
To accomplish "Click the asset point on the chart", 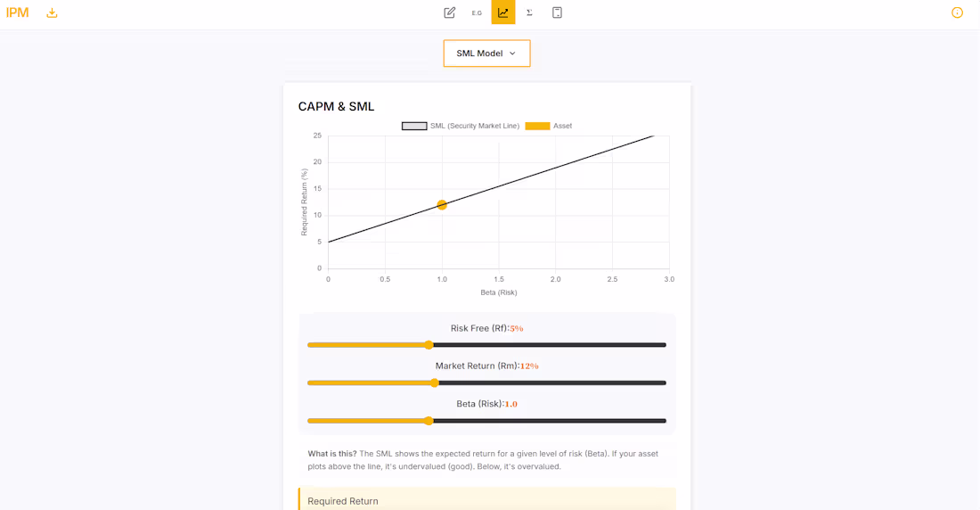I will [442, 205].
